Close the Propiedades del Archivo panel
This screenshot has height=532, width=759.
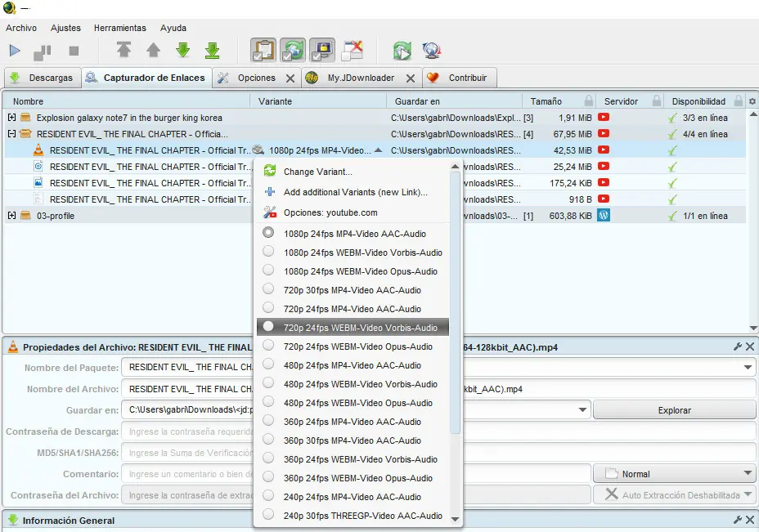pos(750,346)
